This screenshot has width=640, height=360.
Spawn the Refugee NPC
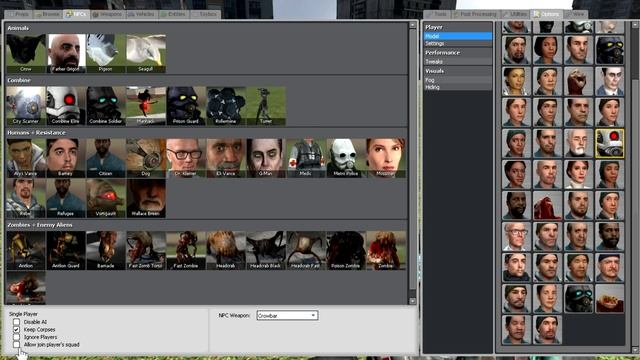click(66, 198)
